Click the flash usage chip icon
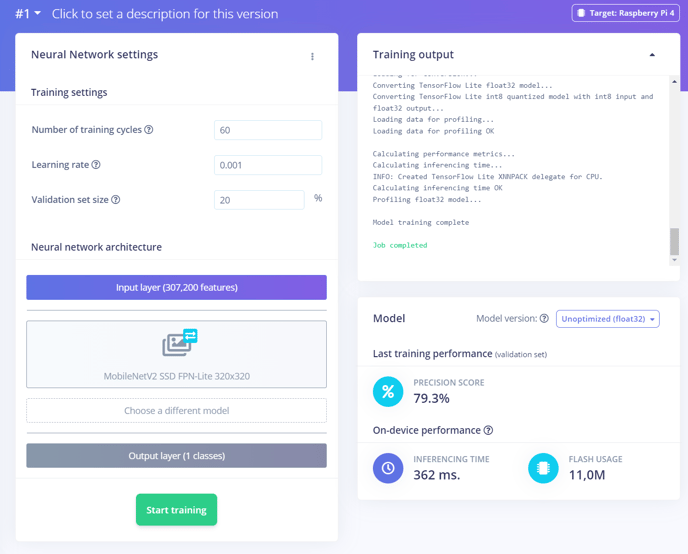 point(543,468)
